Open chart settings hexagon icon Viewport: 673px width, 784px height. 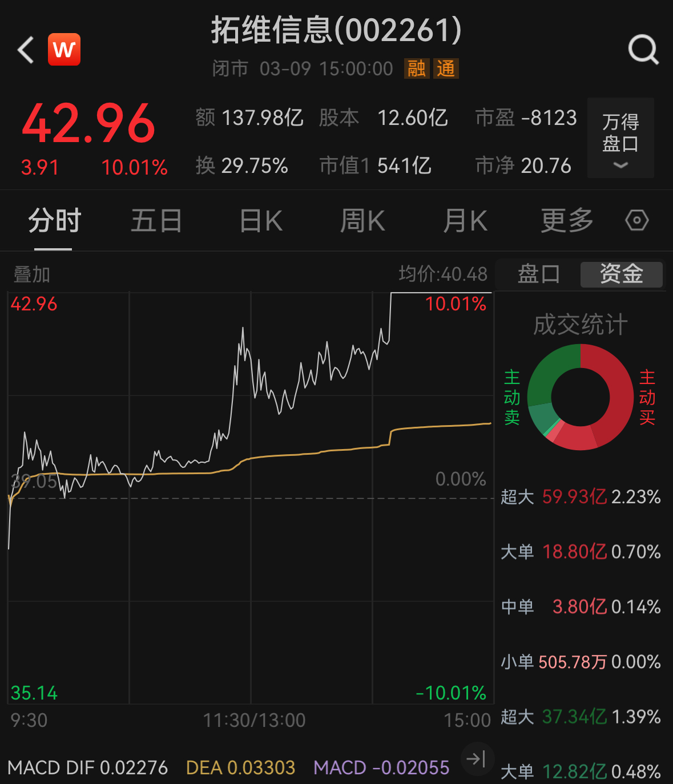pyautogui.click(x=636, y=220)
